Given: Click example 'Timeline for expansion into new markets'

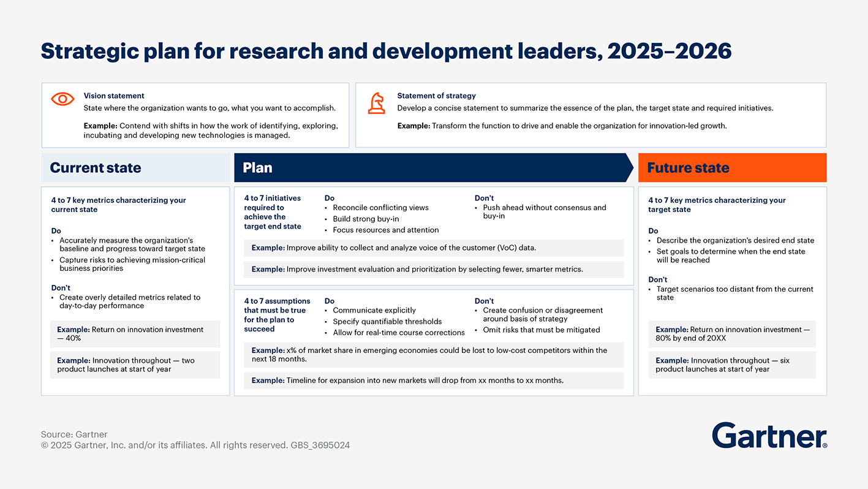Looking at the screenshot, I should (434, 381).
